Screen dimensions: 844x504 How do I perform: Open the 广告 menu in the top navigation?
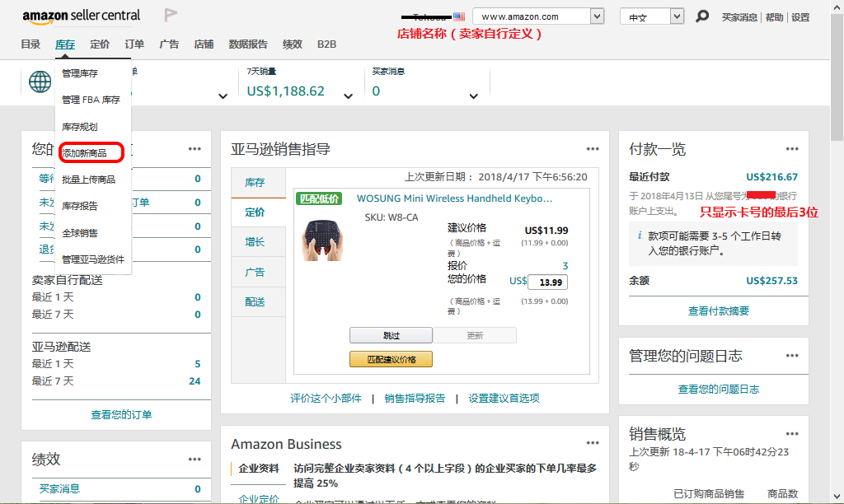pos(169,44)
